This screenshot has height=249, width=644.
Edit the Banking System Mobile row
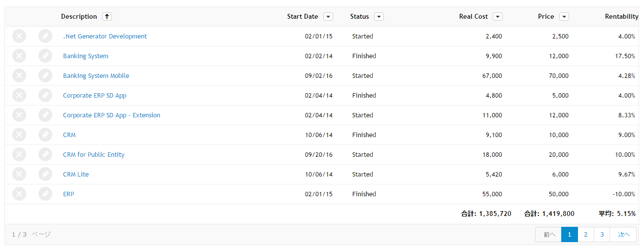coord(45,76)
